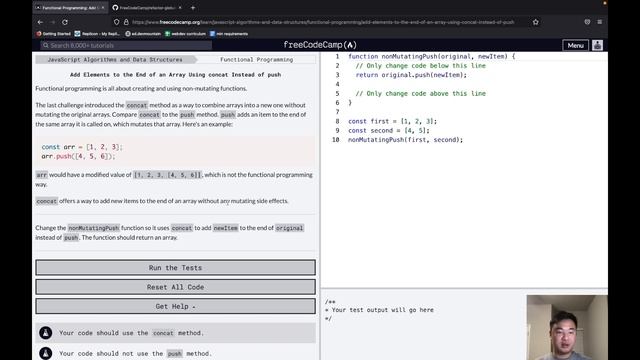Click the shield extension icon in toolbar
The width and height of the screenshot is (640, 360).
587,22
